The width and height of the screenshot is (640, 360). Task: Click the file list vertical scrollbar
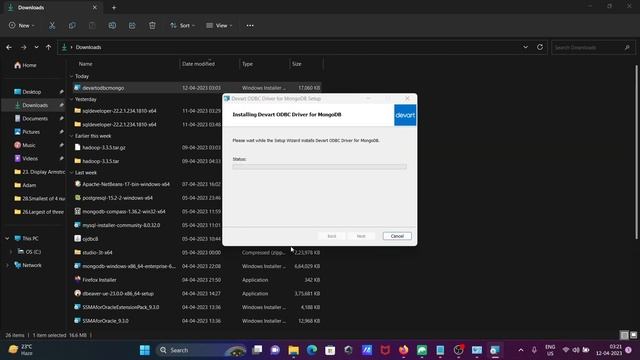coord(637,152)
